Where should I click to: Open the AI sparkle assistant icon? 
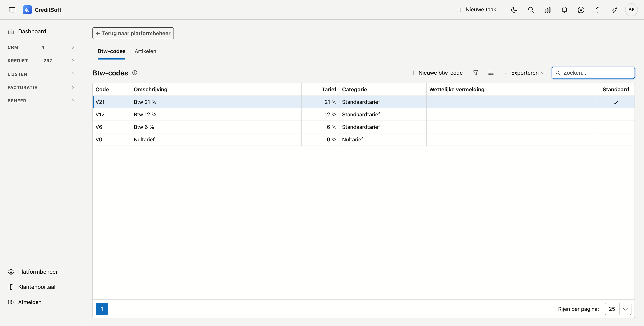click(x=614, y=10)
